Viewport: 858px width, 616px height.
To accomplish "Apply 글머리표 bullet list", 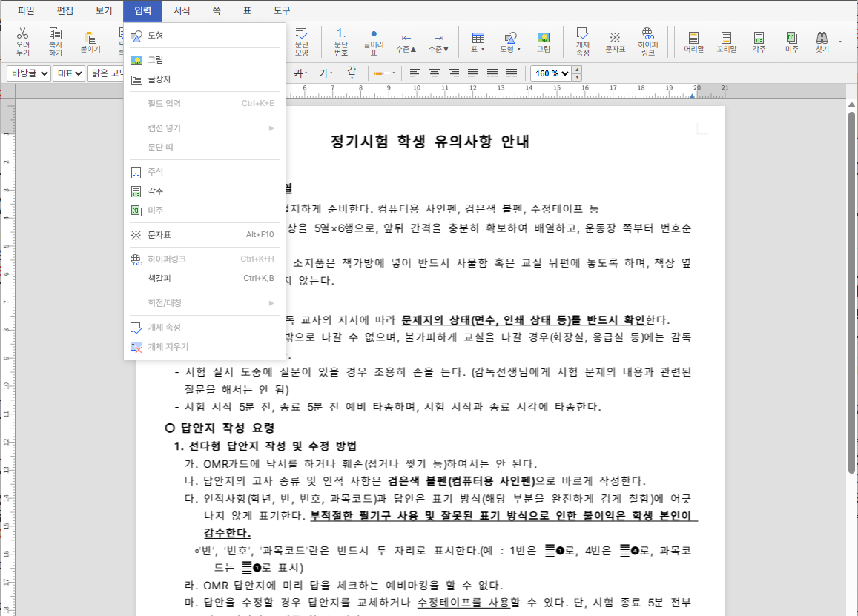I will click(374, 42).
